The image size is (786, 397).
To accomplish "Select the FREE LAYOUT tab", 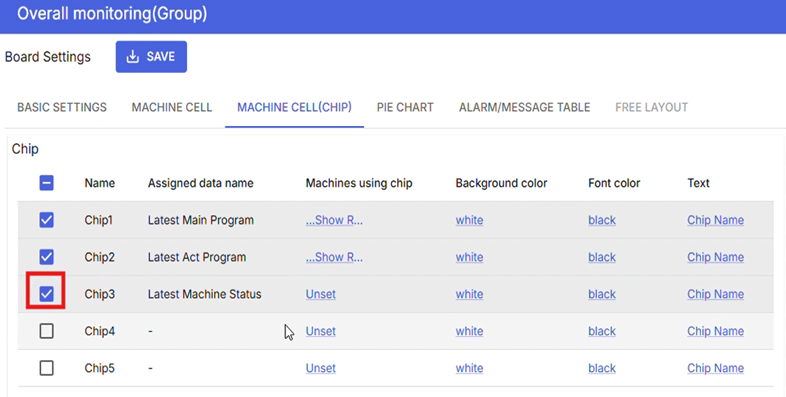I will 652,107.
